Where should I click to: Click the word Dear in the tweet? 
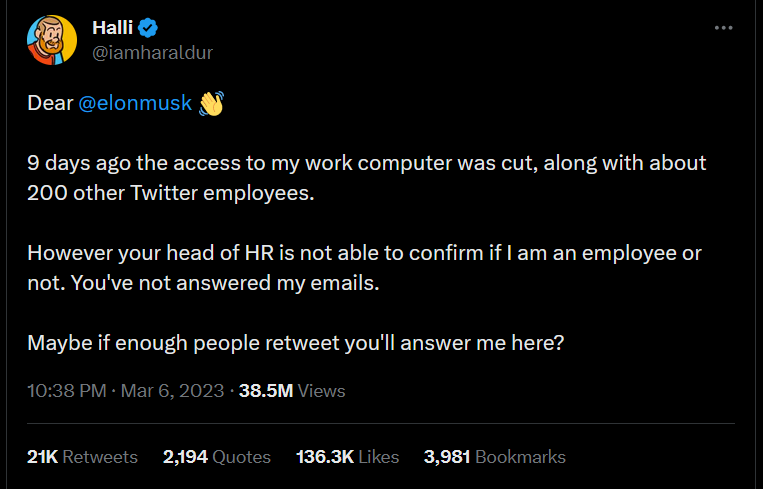[50, 103]
